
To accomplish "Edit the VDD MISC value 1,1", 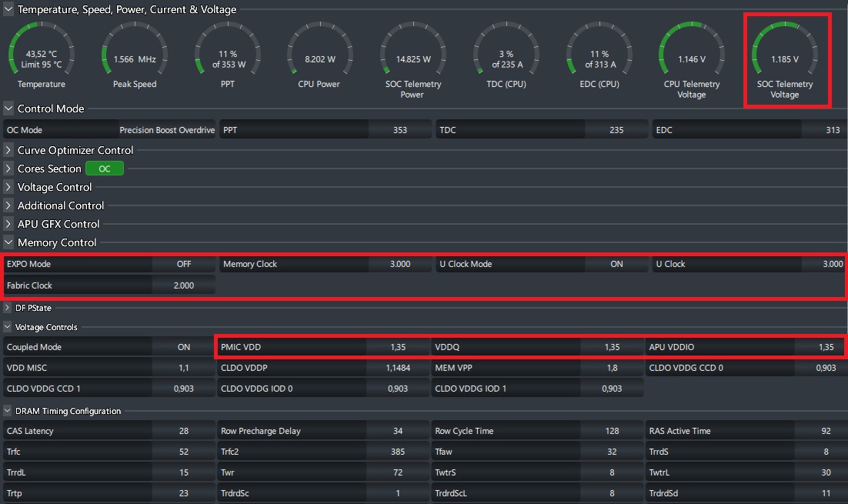I will pyautogui.click(x=184, y=368).
